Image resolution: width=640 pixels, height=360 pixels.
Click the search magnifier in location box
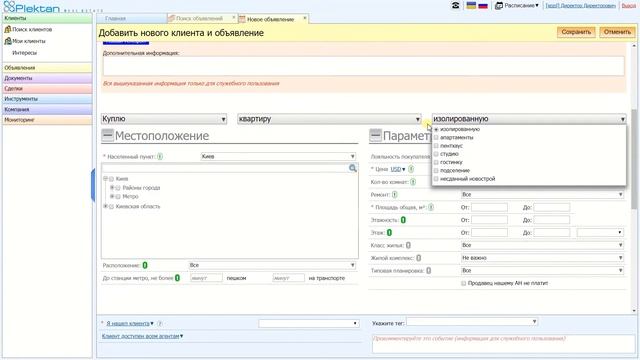(353, 168)
